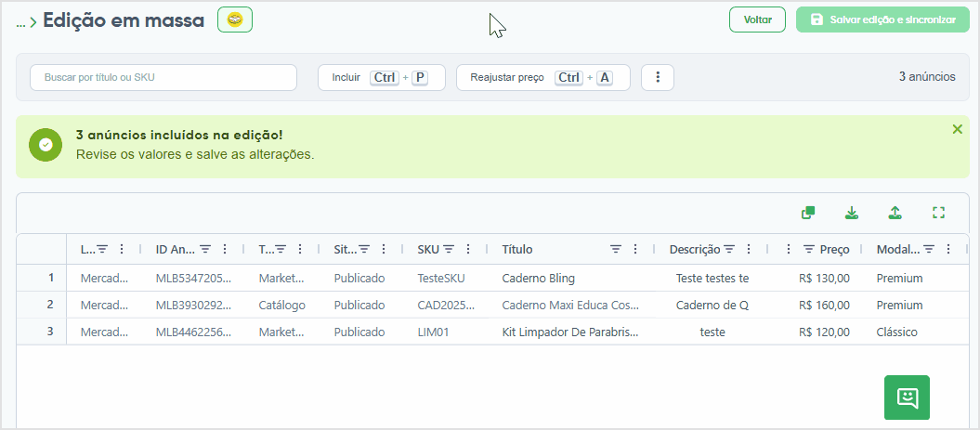Toggle fullscreen table view icon
980x430 pixels.
(938, 213)
